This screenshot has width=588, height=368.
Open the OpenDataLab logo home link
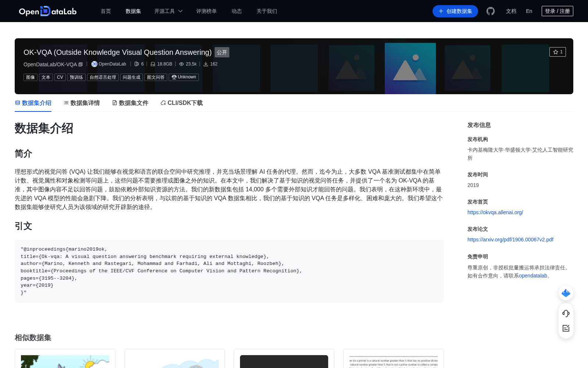click(48, 11)
